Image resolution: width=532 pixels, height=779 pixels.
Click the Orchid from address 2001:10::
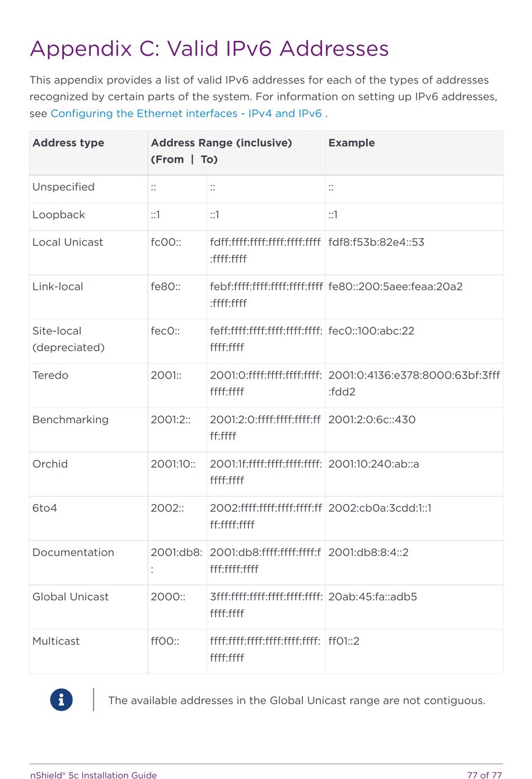pyautogui.click(x=173, y=464)
